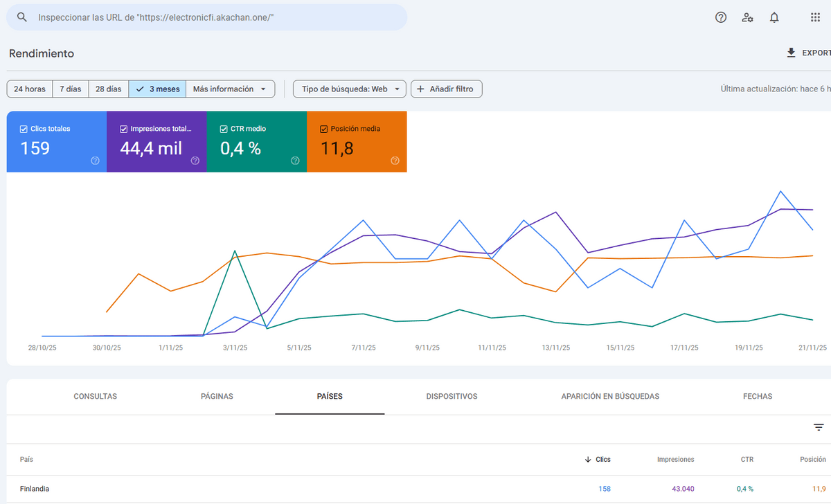The image size is (831, 504).
Task: Open the help question mark icon
Action: pos(721,17)
